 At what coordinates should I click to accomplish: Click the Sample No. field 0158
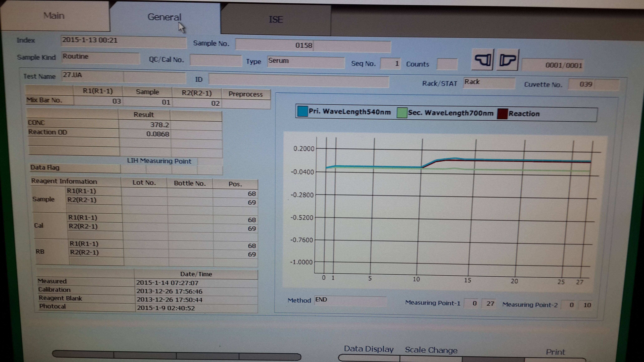pos(313,46)
